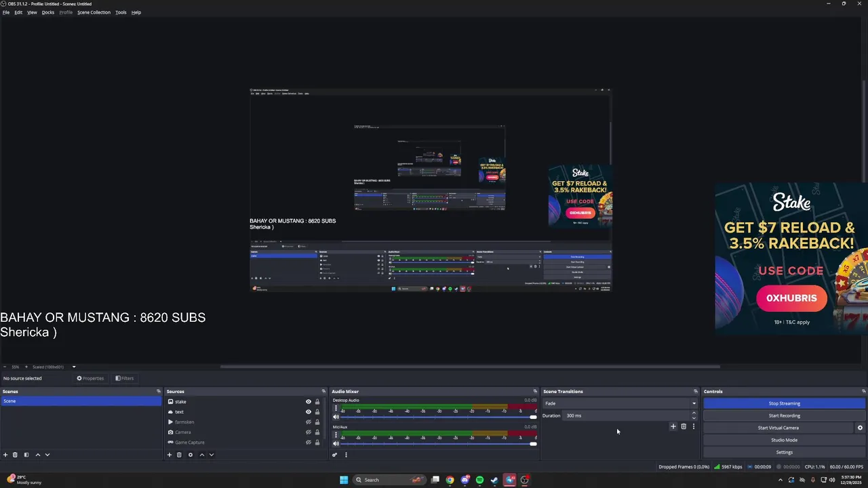This screenshot has height=488, width=868.
Task: Open virtual camera settings gear
Action: [x=860, y=428]
